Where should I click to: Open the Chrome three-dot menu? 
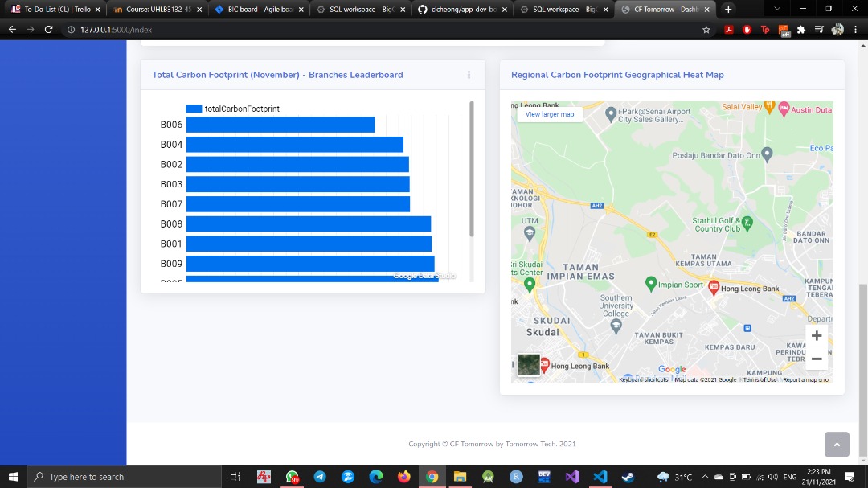pos(855,30)
